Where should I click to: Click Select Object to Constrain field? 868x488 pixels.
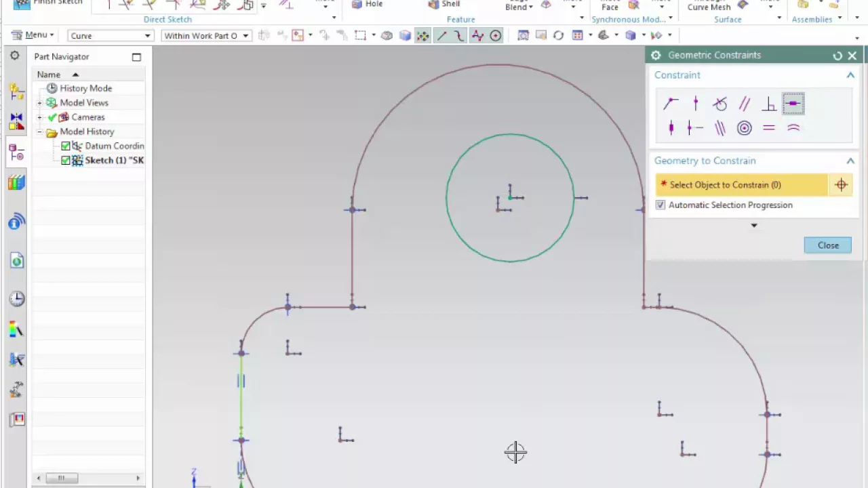tap(742, 184)
